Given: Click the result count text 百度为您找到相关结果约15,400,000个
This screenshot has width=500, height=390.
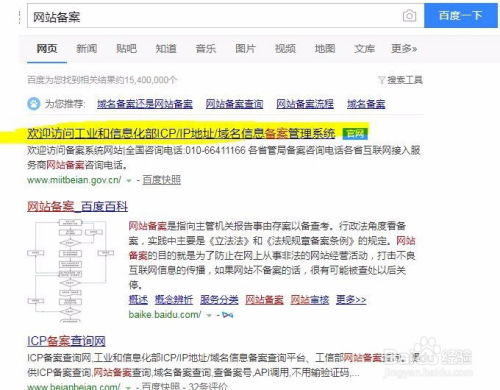Looking at the screenshot, I should point(102,80).
